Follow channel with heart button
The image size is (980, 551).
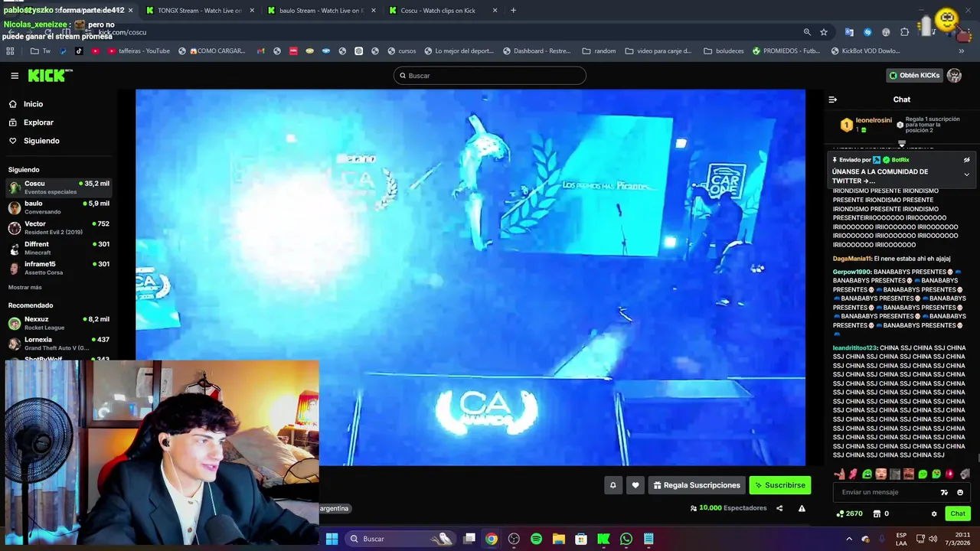(x=635, y=485)
